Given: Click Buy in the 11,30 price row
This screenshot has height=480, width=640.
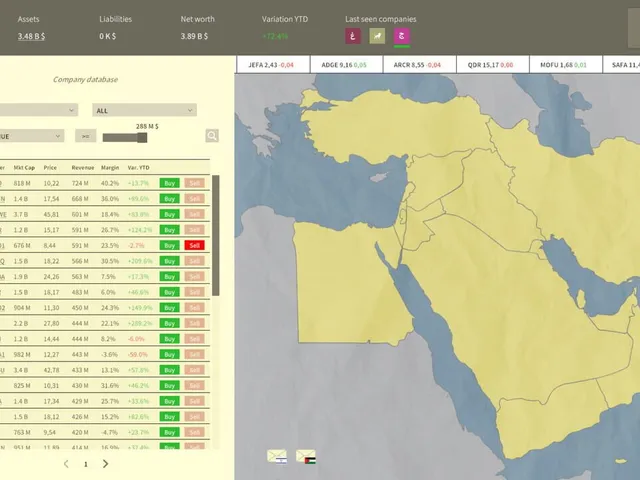Looking at the screenshot, I should [x=169, y=307].
